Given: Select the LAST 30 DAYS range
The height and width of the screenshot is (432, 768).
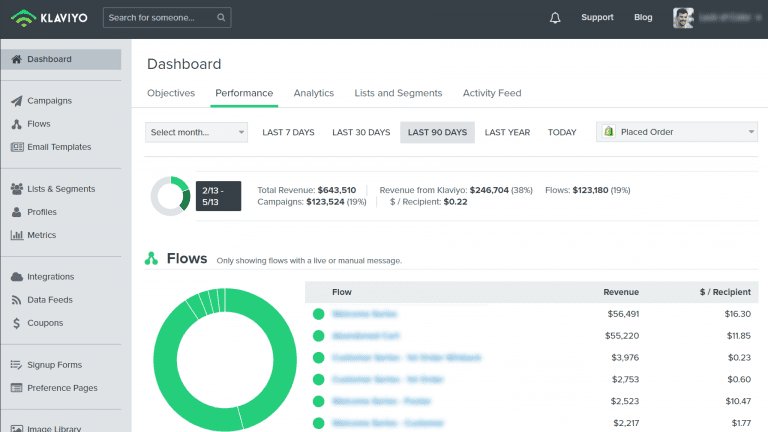Looking at the screenshot, I should 361,132.
